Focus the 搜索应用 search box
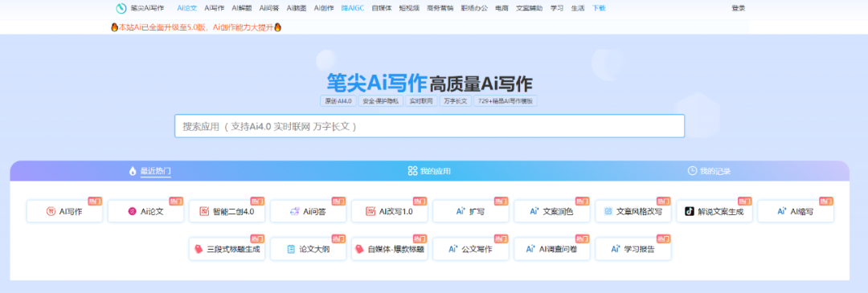The image size is (868, 293). tap(429, 126)
